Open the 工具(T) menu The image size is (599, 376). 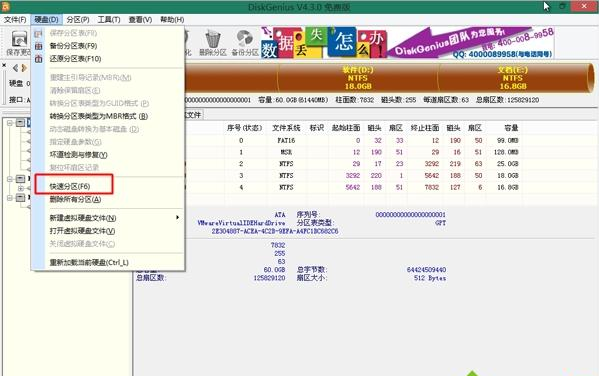[109, 19]
